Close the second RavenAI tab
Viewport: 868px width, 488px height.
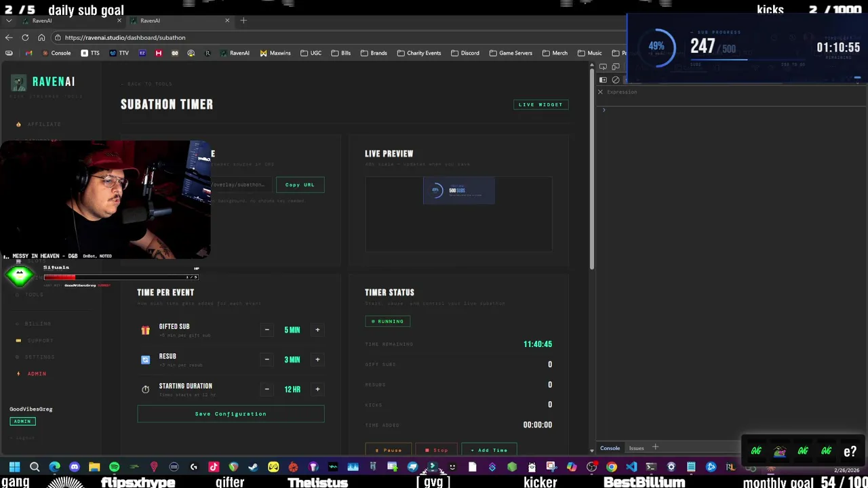click(227, 20)
